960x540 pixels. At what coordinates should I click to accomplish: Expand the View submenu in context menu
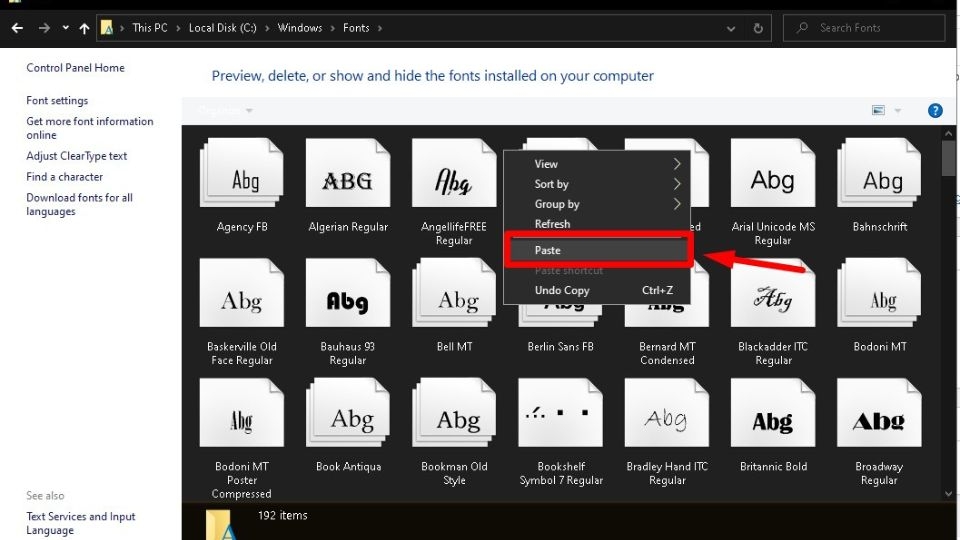(x=597, y=164)
